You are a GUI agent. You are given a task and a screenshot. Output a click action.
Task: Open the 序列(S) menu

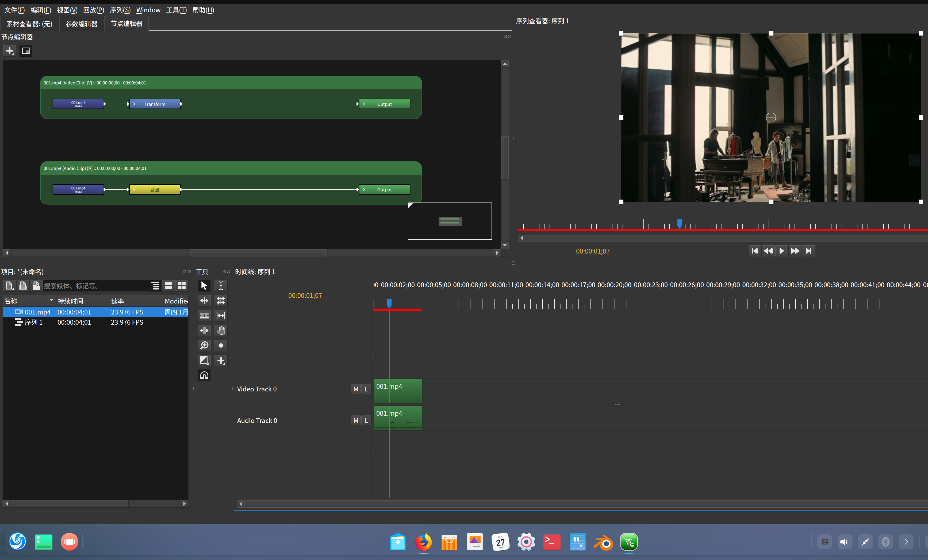pos(120,10)
